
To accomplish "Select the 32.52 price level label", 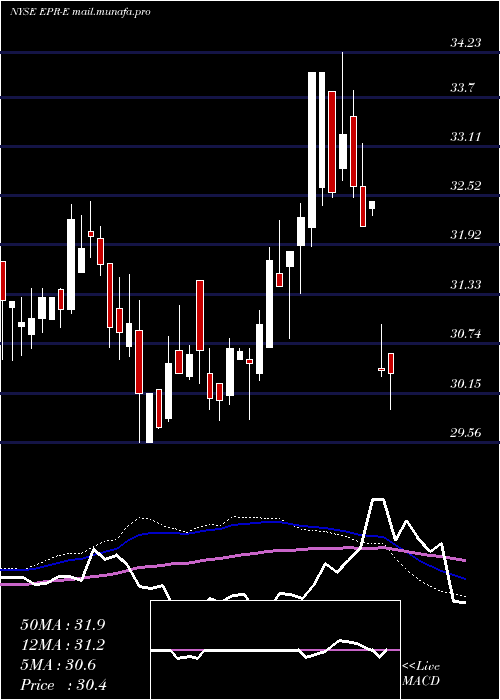I will (x=466, y=186).
